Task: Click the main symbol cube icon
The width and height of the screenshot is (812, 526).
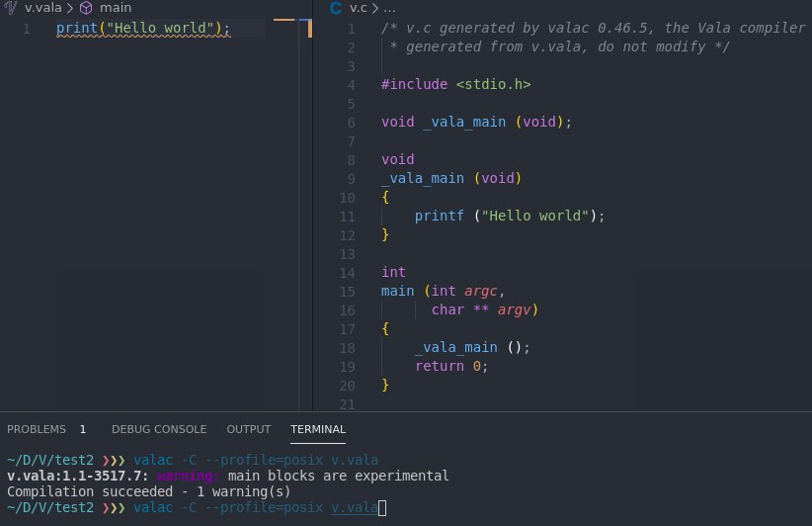Action: point(86,8)
